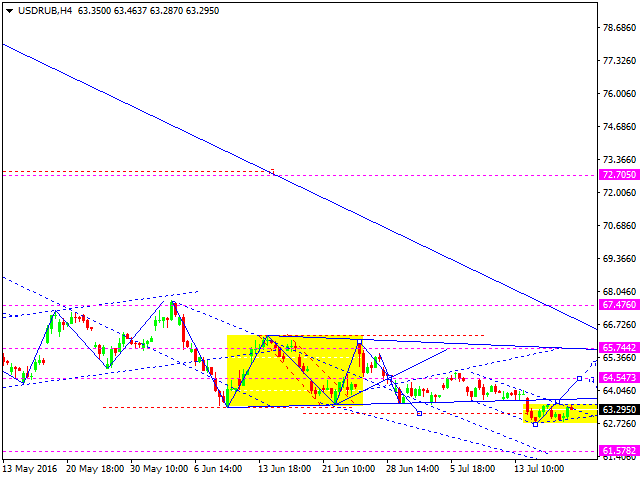Viewport: 640px width, 480px height.
Task: Select the 64.5473 magenta price label
Action: (x=619, y=377)
